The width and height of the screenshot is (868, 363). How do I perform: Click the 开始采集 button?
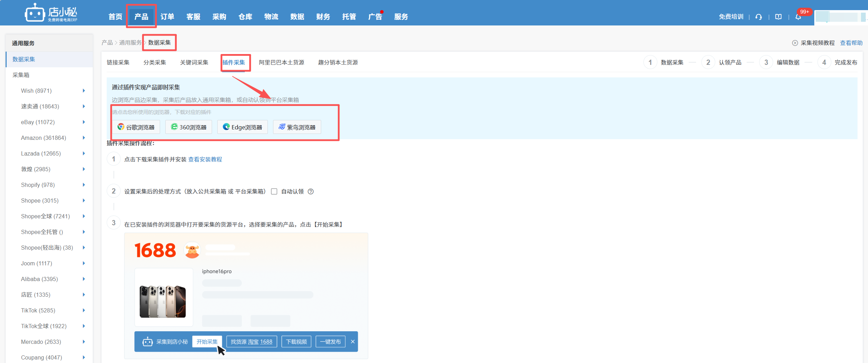(x=207, y=342)
